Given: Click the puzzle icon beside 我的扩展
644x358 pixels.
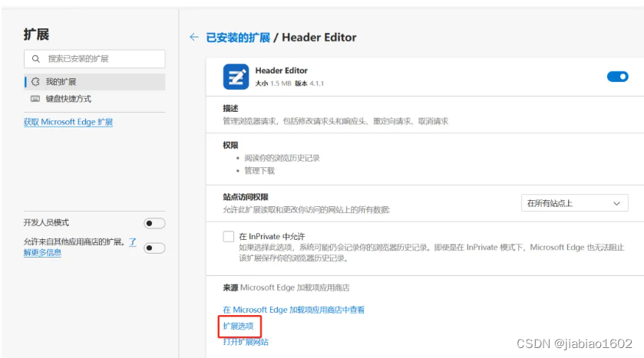Looking at the screenshot, I should (35, 81).
